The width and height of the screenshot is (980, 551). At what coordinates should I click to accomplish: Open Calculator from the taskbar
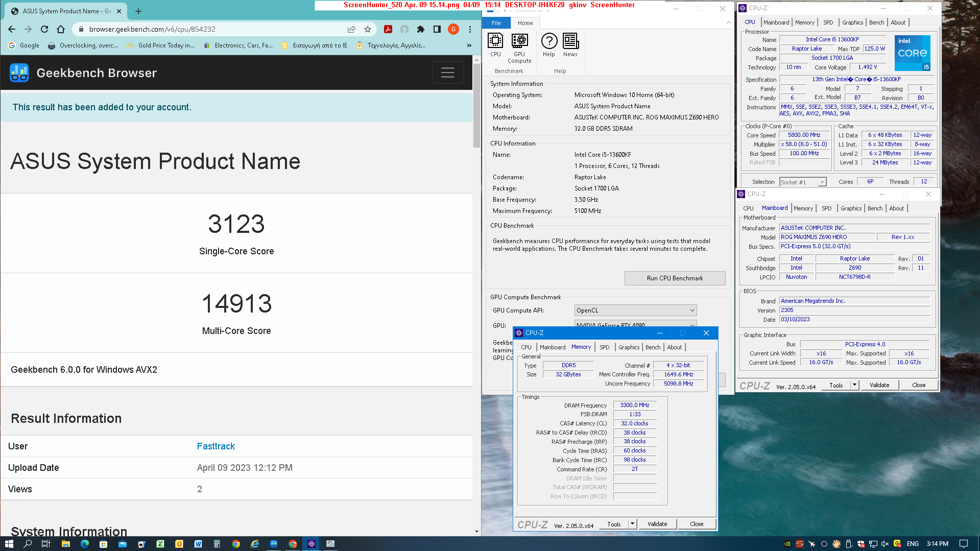[x=217, y=544]
